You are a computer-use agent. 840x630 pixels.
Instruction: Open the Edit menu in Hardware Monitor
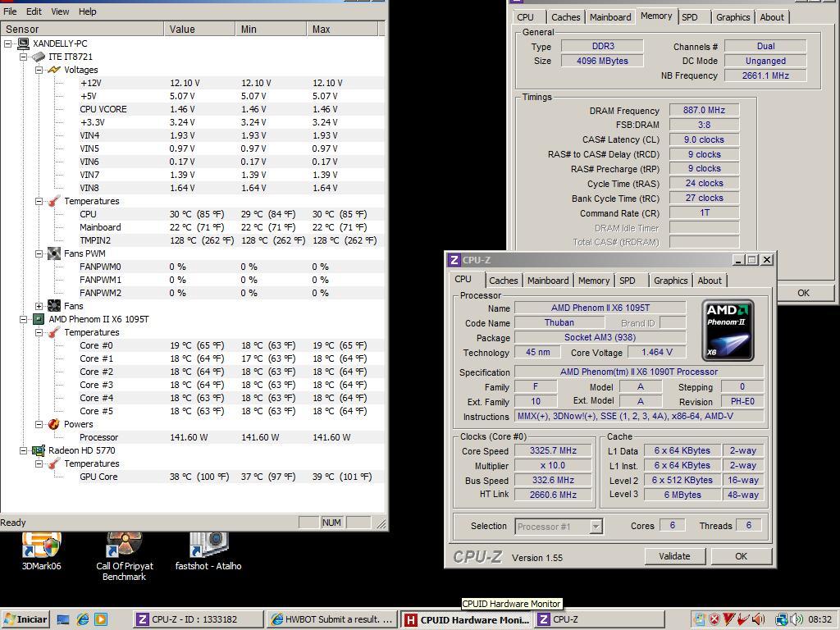(x=34, y=11)
